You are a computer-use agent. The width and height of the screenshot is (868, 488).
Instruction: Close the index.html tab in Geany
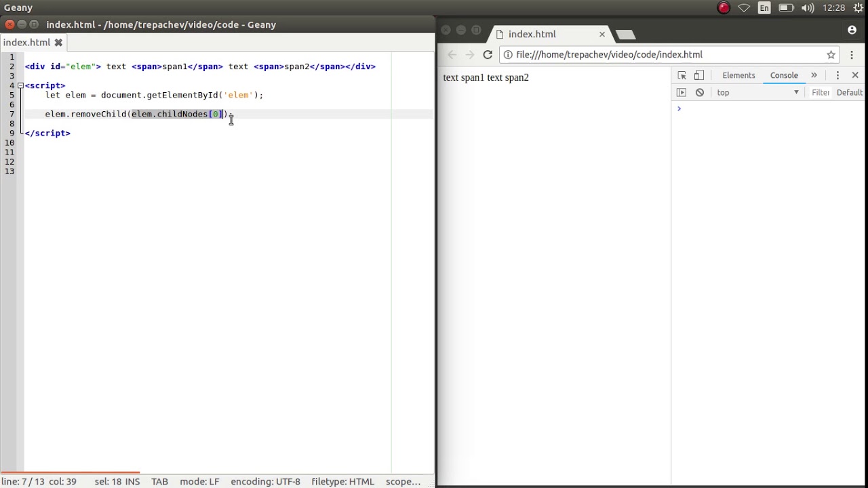58,43
